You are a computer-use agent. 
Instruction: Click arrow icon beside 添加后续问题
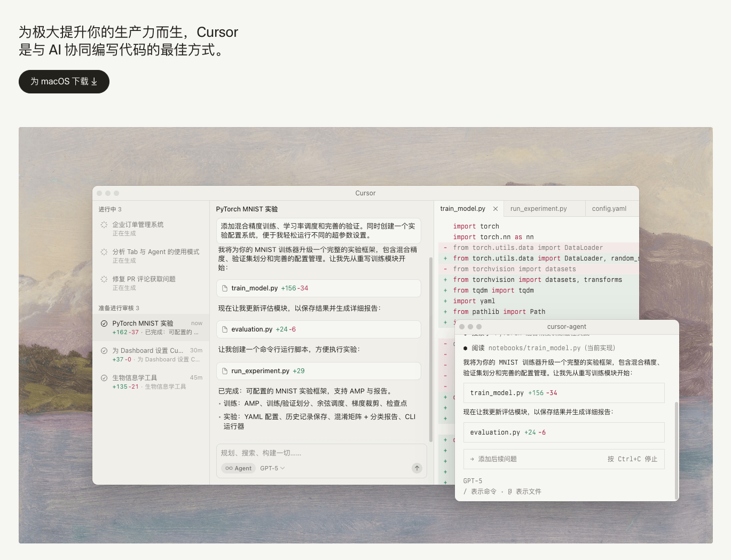point(472,459)
